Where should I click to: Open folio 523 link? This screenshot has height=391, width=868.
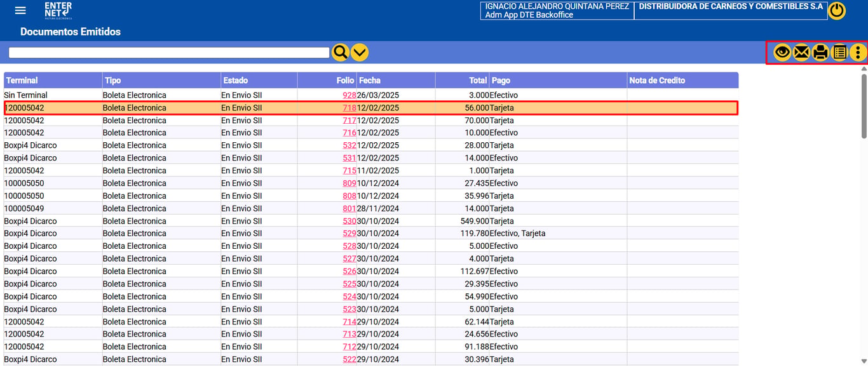pyautogui.click(x=349, y=309)
